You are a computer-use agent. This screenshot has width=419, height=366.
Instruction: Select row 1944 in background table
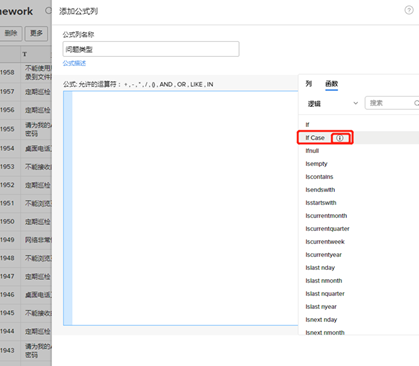[26, 331]
